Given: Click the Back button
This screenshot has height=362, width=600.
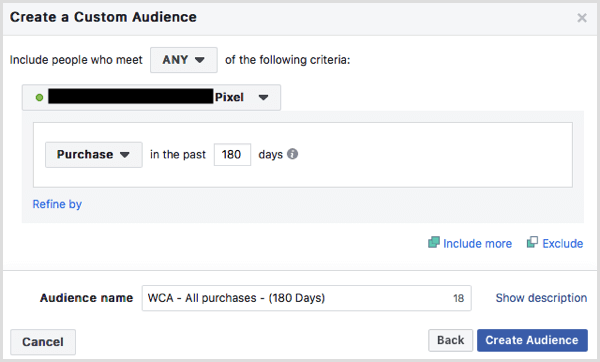Looking at the screenshot, I should [450, 340].
